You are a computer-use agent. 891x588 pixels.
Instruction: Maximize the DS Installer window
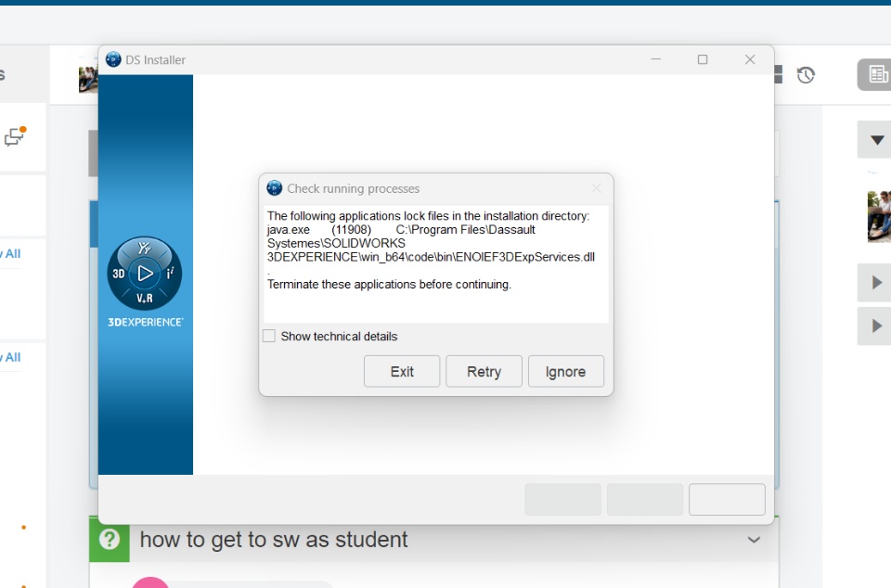(x=703, y=59)
